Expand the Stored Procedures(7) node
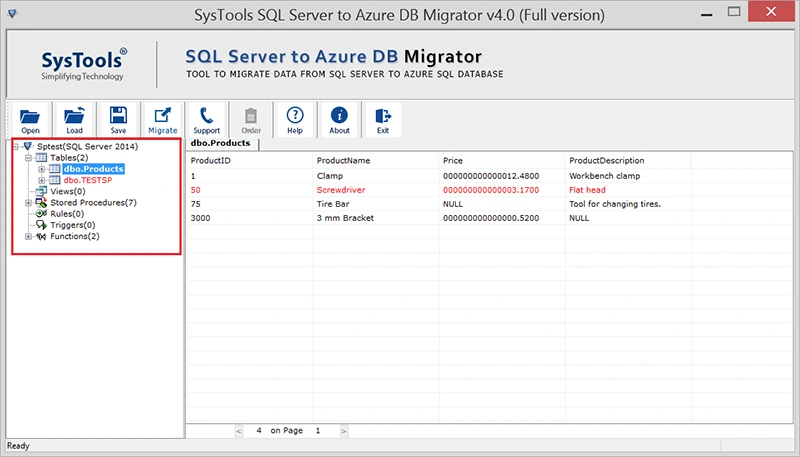 [29, 203]
